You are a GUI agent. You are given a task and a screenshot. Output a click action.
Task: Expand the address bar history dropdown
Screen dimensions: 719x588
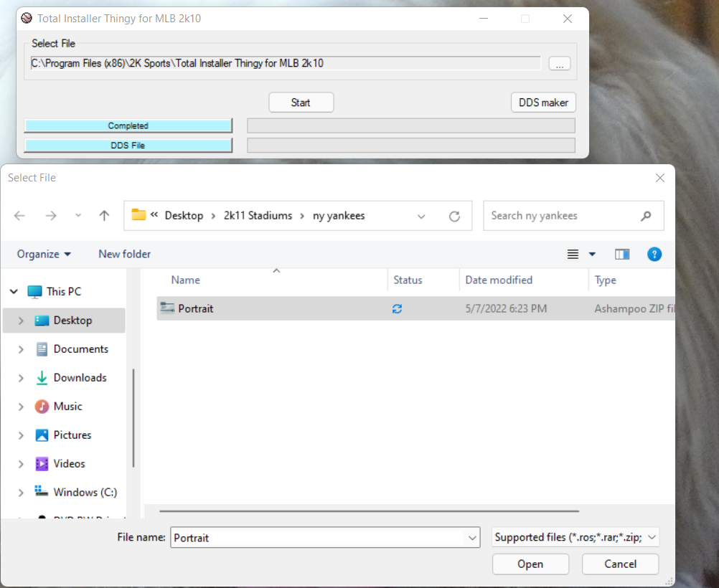coord(421,216)
